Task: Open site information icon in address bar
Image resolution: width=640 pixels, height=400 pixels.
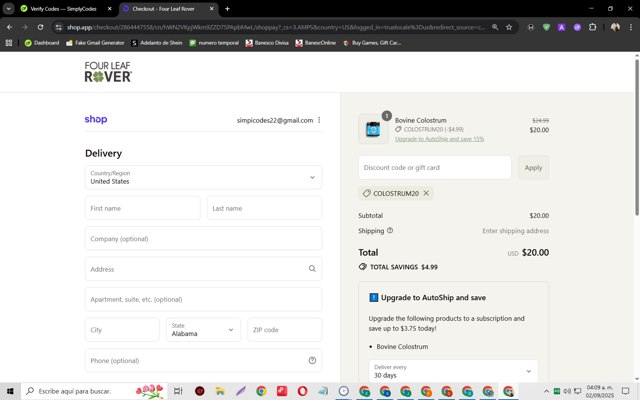Action: (59, 27)
